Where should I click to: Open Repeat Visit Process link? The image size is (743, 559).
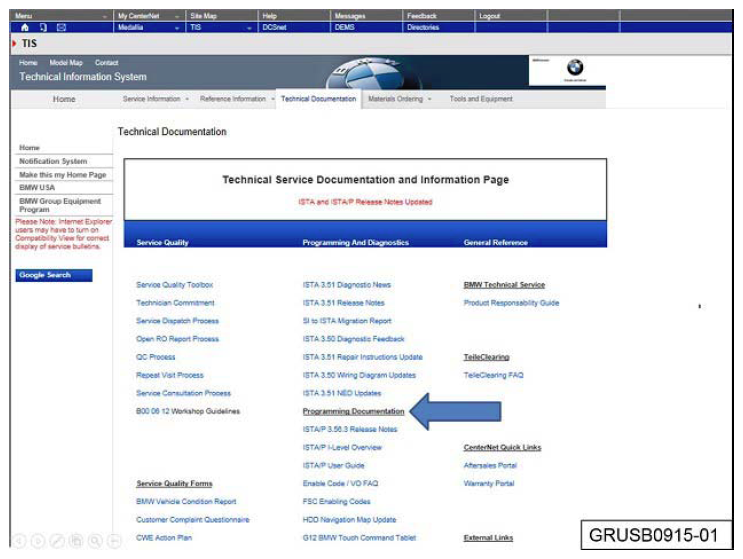tap(170, 375)
